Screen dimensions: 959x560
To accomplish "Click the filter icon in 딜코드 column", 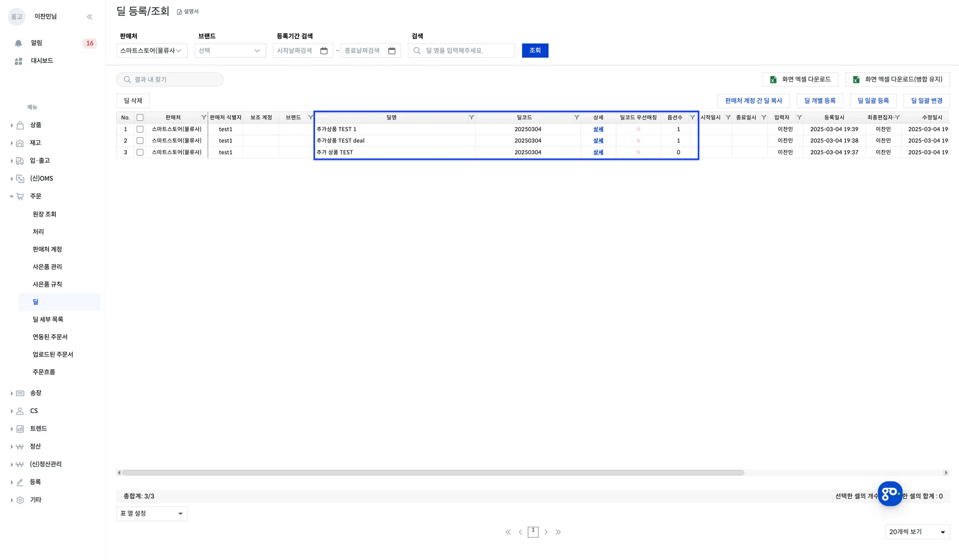I will click(x=576, y=118).
